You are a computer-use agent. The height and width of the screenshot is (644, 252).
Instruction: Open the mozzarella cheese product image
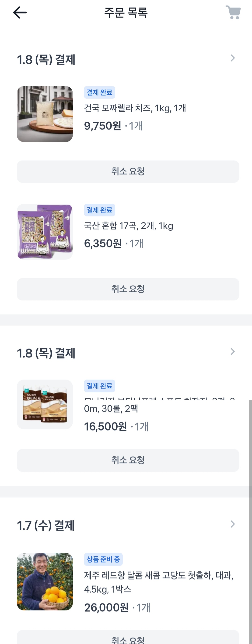(x=45, y=114)
